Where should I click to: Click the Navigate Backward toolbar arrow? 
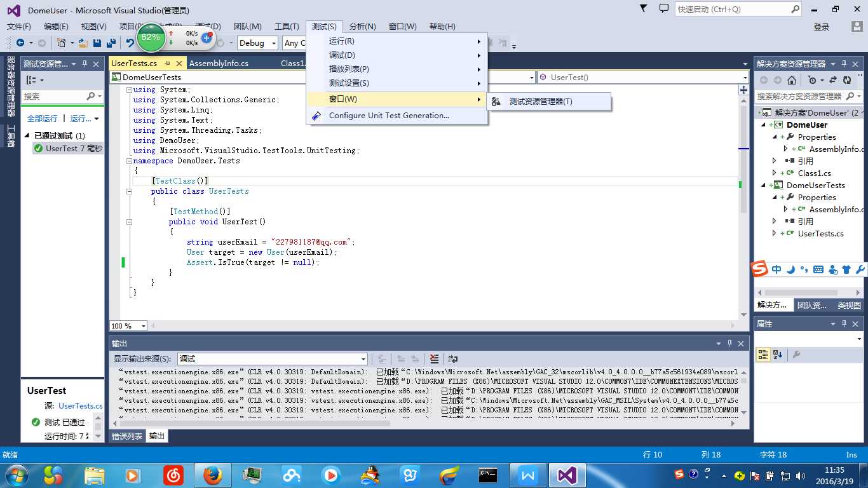pyautogui.click(x=20, y=43)
